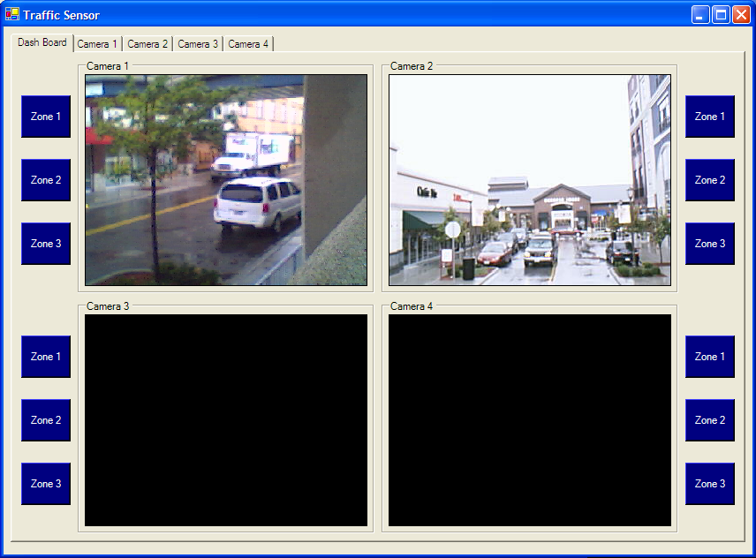Image resolution: width=756 pixels, height=558 pixels.
Task: Click Zone 1 button beside Camera 1 feed
Action: 46,117
